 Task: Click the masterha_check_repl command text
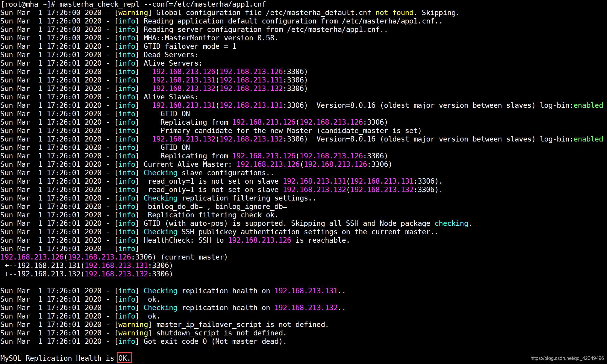pyautogui.click(x=99, y=4)
